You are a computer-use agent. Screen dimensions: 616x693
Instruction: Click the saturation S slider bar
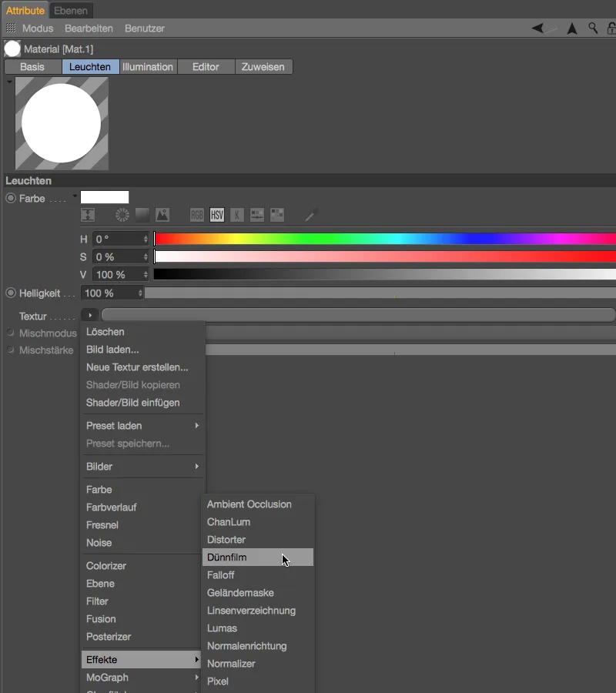pos(385,256)
